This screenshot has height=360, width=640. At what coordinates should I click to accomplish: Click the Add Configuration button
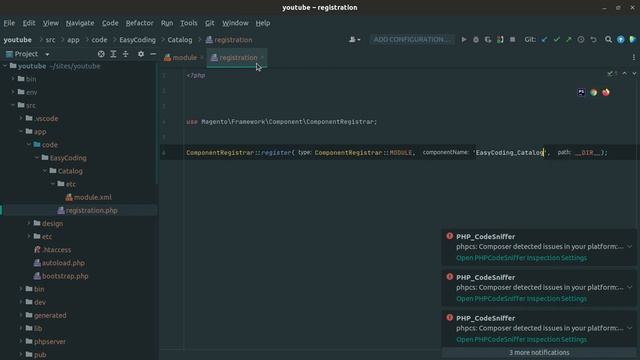click(411, 40)
